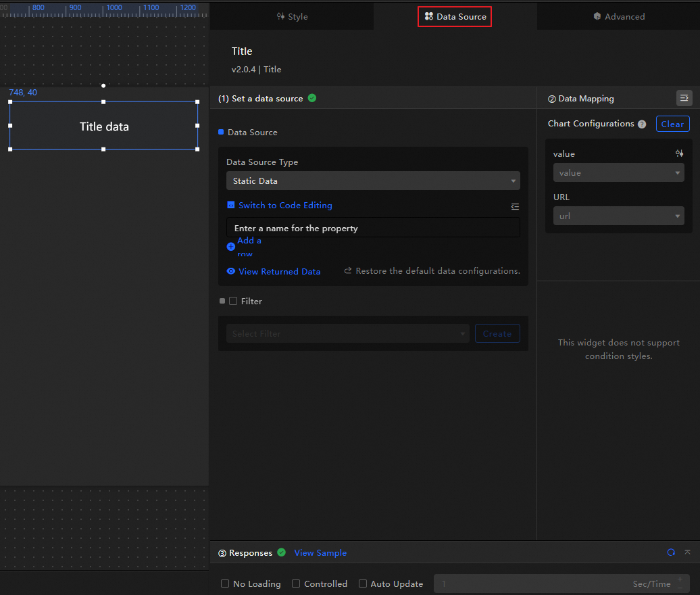Click the refresh icon in the Responses bar
This screenshot has width=700, height=595.
pos(671,552)
